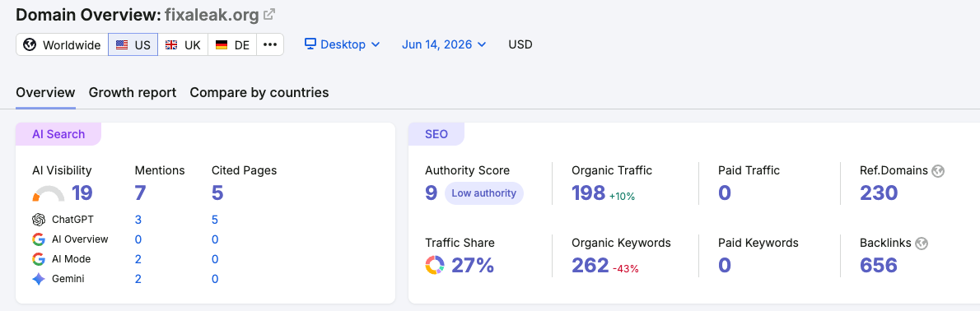Click the desktop monitor device icon

pyautogui.click(x=310, y=44)
